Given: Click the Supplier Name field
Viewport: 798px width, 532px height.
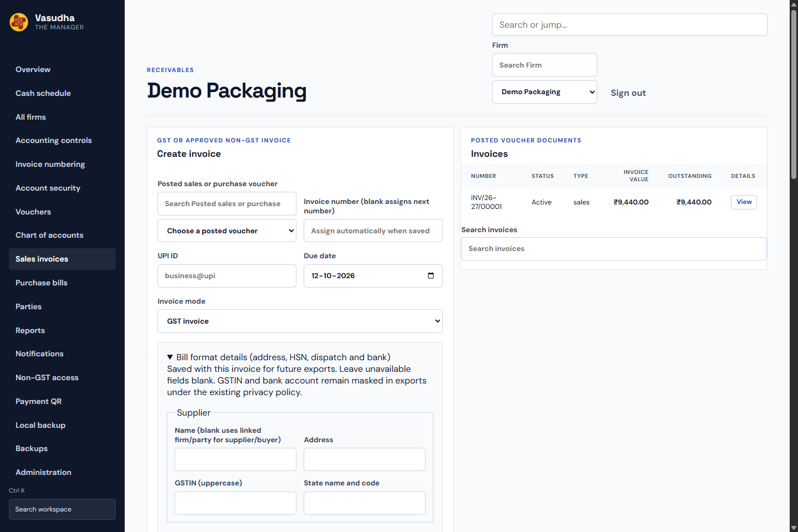Looking at the screenshot, I should click(236, 459).
